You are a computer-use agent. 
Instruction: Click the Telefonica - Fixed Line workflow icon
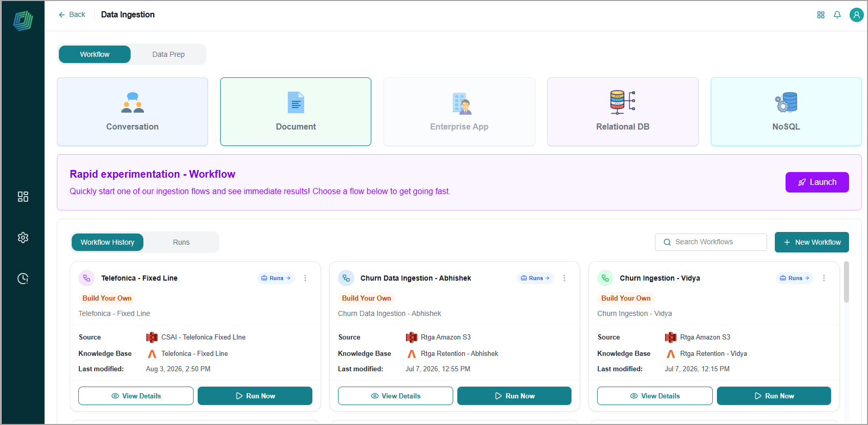pos(87,278)
